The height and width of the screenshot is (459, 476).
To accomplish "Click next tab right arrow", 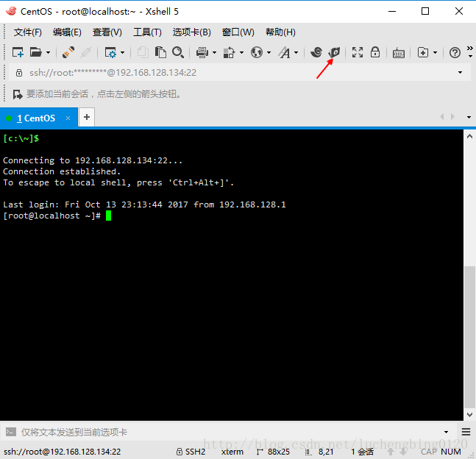I will [x=452, y=117].
